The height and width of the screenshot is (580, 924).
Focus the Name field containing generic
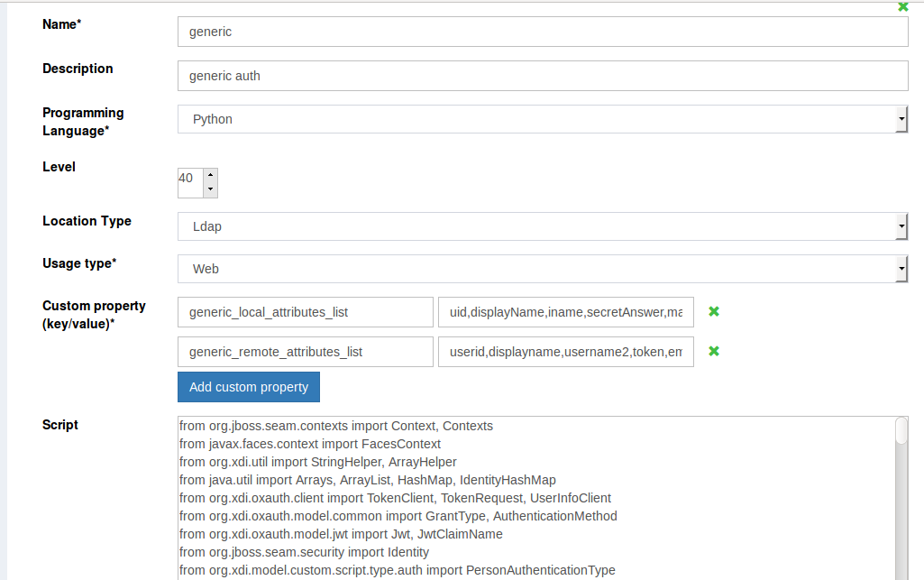pyautogui.click(x=542, y=32)
